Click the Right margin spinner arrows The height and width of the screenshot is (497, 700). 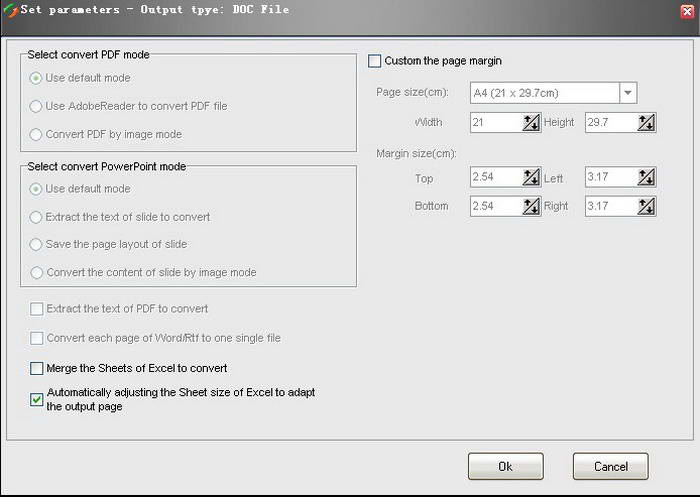646,206
